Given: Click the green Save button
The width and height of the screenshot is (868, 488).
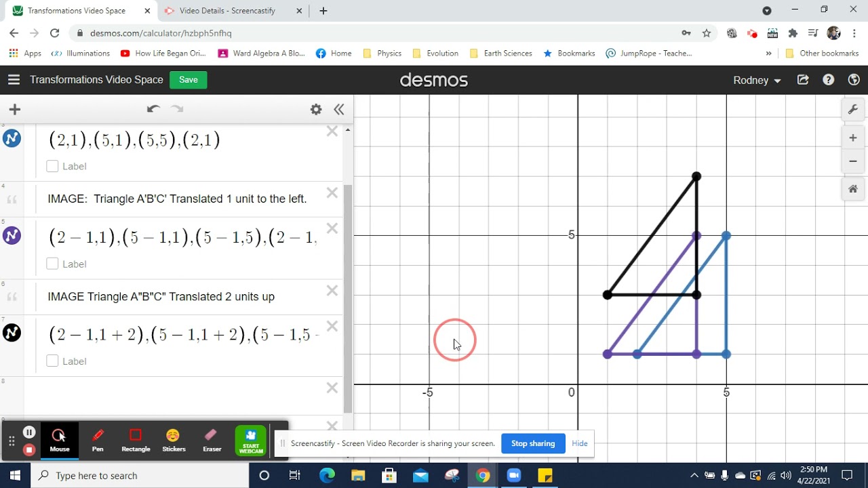Looking at the screenshot, I should pos(189,80).
